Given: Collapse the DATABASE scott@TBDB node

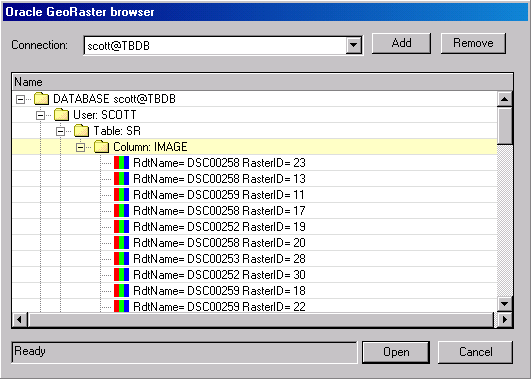Looking at the screenshot, I should click(21, 99).
